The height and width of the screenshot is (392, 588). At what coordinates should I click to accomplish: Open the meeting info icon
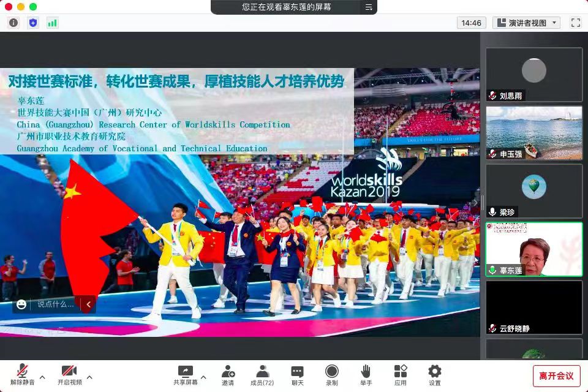tap(13, 23)
